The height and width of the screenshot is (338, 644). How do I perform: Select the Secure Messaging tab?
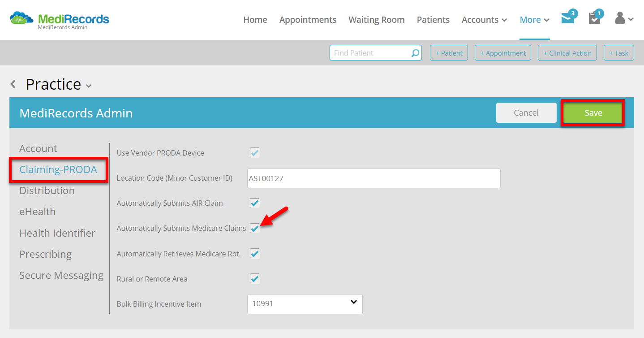pos(61,275)
